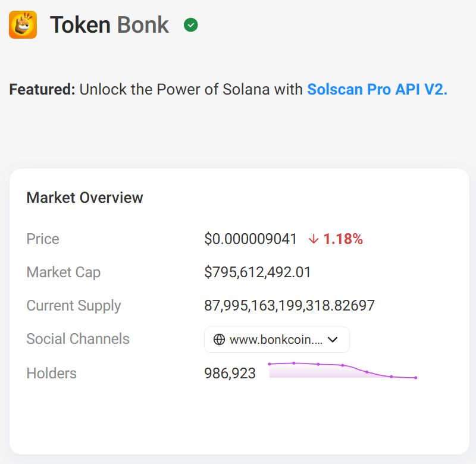Select the last data point on holders chart
The width and height of the screenshot is (476, 464).
point(415,378)
